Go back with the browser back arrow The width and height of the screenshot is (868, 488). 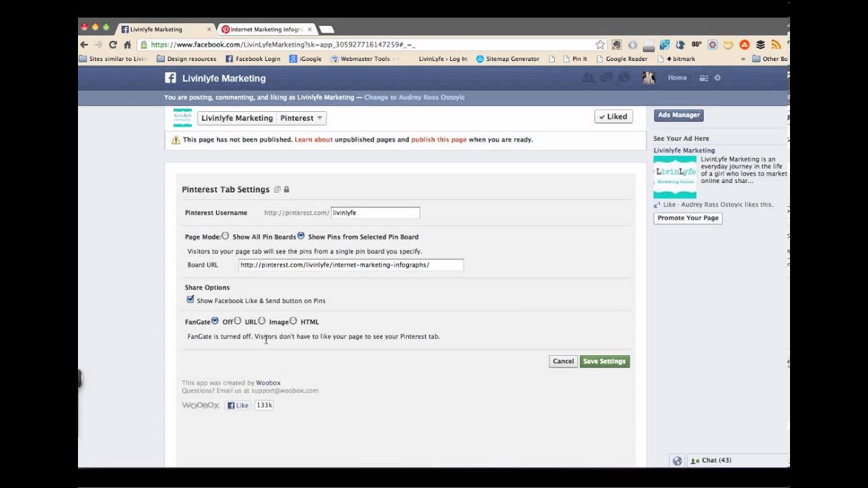point(84,45)
